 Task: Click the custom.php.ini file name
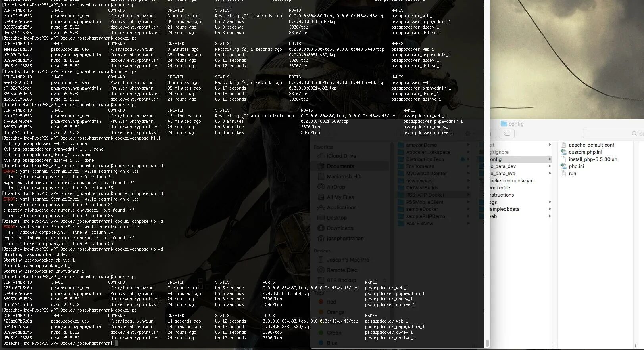click(585, 152)
